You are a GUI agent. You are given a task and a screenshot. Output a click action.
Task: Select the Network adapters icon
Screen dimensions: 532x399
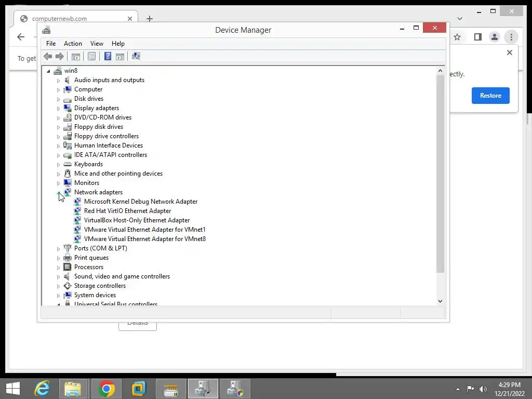(x=68, y=192)
